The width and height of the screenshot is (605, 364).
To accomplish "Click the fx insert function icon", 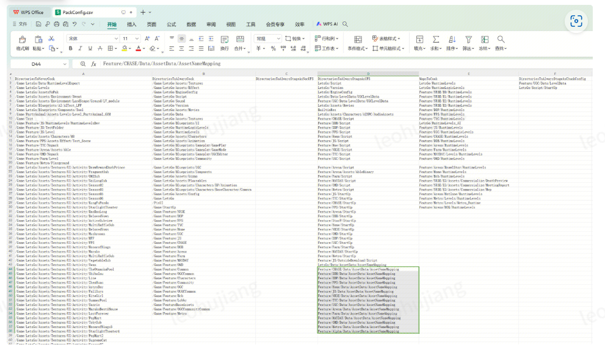I will tap(93, 64).
